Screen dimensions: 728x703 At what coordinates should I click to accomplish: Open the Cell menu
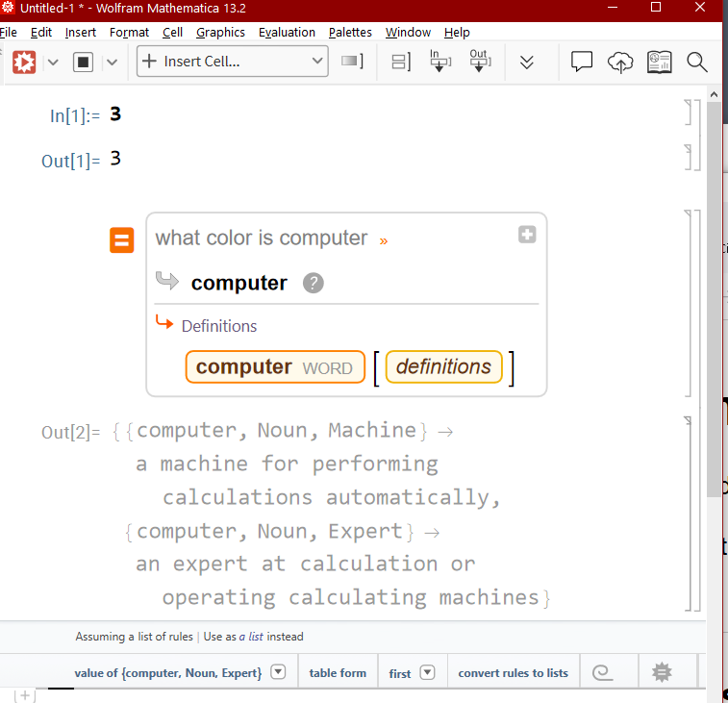(172, 32)
